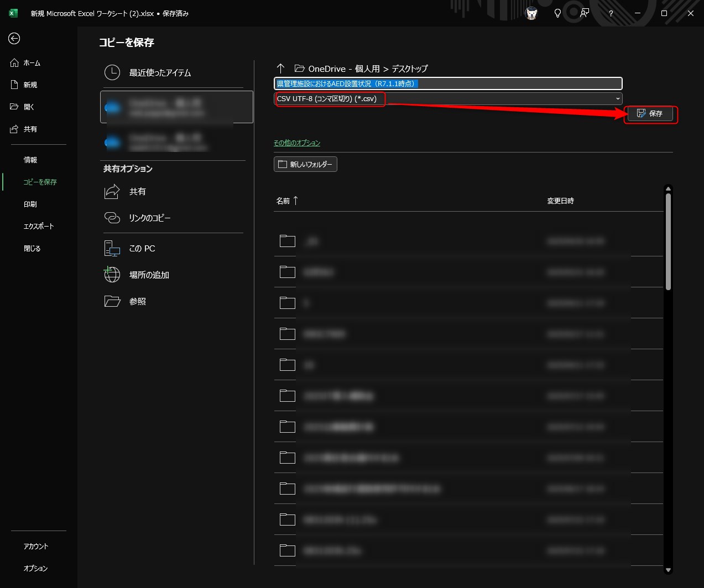Click the 新しいフォルダー button
Image resolution: width=704 pixels, height=588 pixels.
[305, 164]
